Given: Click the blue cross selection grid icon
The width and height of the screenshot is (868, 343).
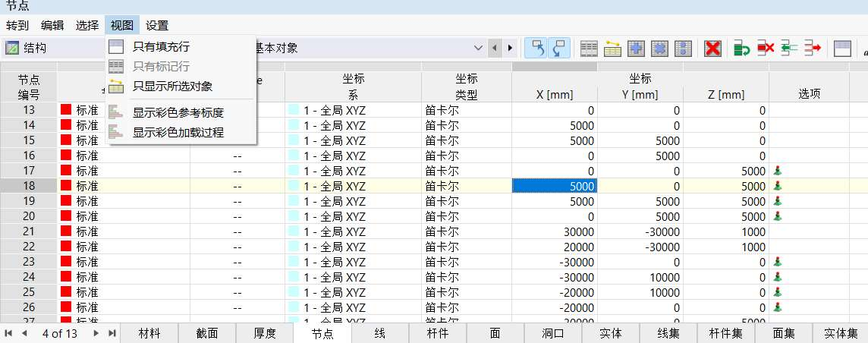Looking at the screenshot, I should [636, 49].
